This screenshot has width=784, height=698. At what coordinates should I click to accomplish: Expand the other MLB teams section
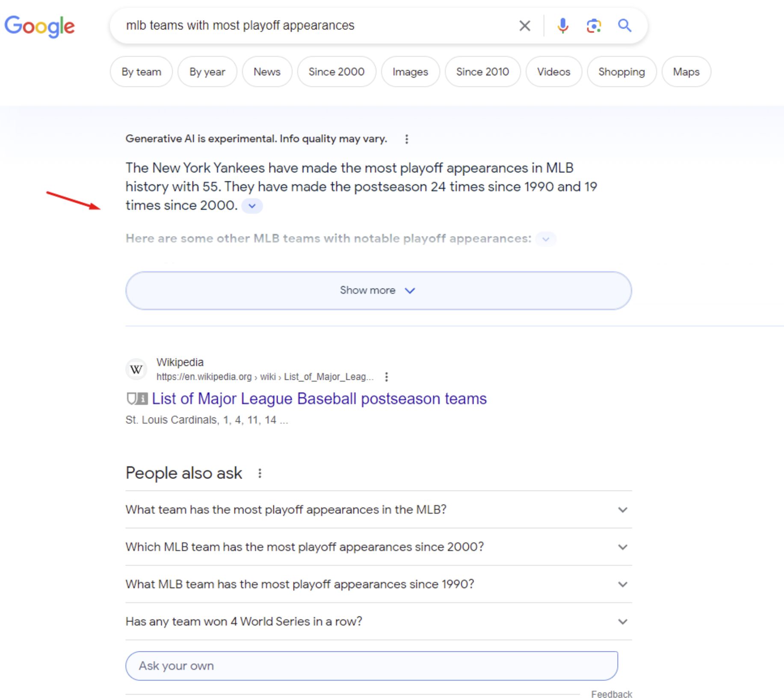545,239
